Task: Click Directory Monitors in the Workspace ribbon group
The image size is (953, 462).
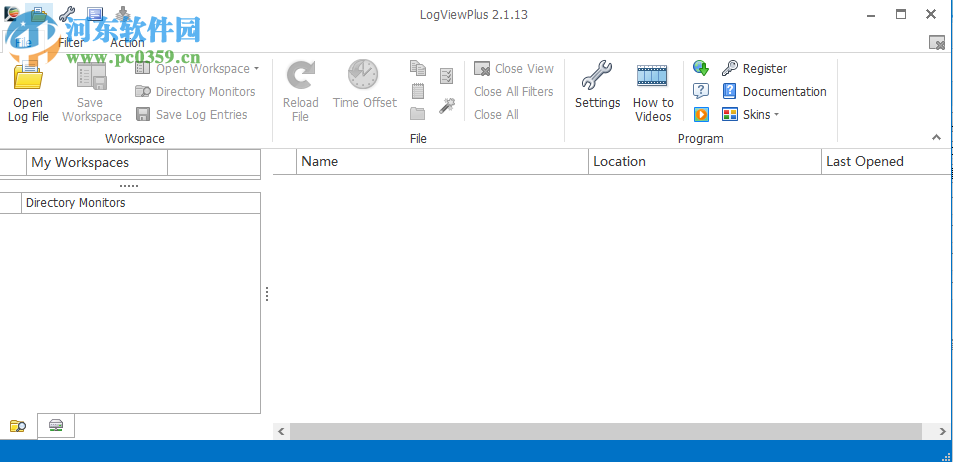Action: click(195, 92)
